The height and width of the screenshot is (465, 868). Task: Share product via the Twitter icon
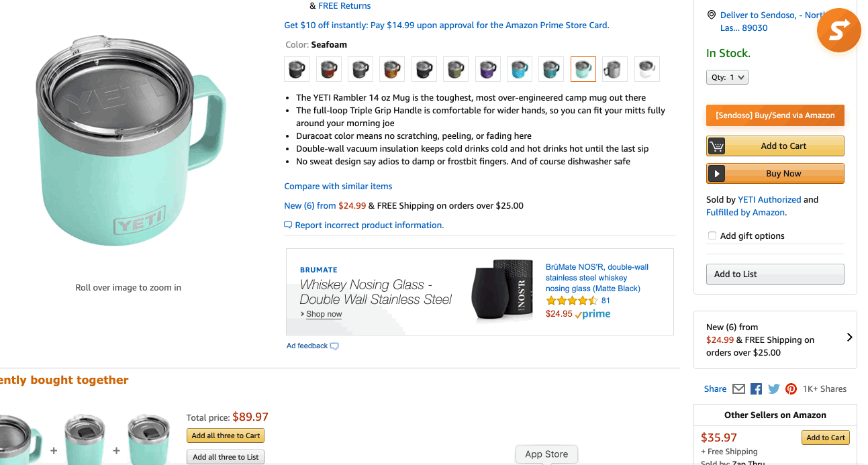click(x=773, y=389)
